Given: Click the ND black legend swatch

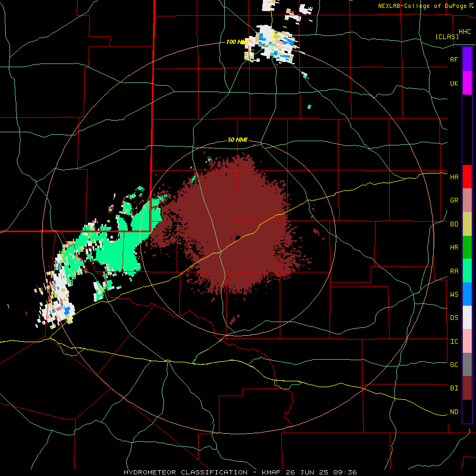Looking at the screenshot, I should [x=467, y=411].
